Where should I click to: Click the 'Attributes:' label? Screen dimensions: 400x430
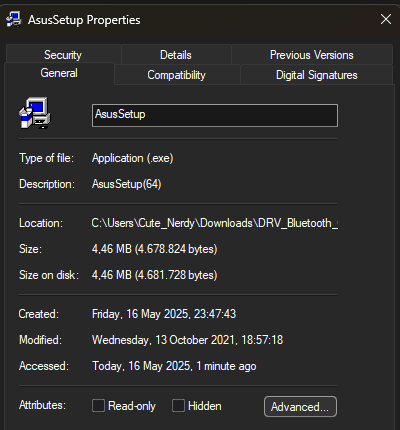pyautogui.click(x=42, y=405)
